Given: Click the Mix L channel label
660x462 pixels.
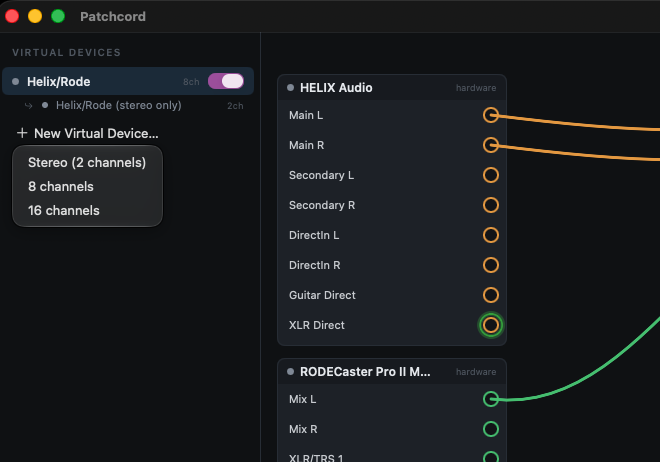Looking at the screenshot, I should (302, 399).
